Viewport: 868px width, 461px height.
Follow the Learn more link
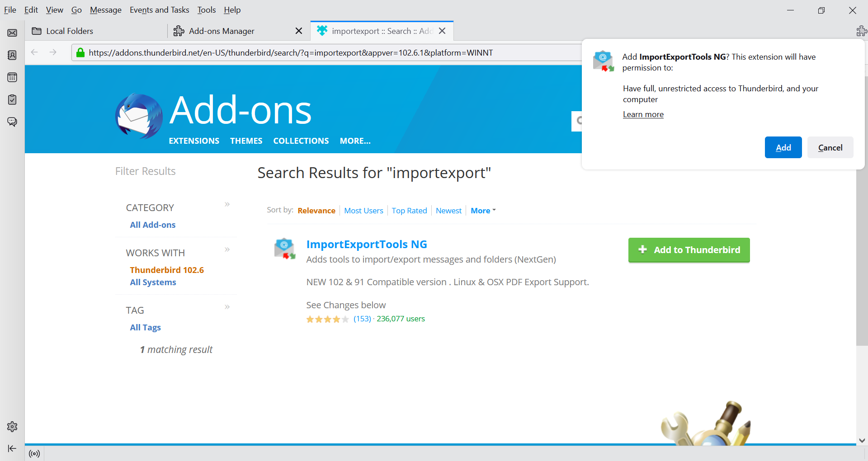pos(643,114)
